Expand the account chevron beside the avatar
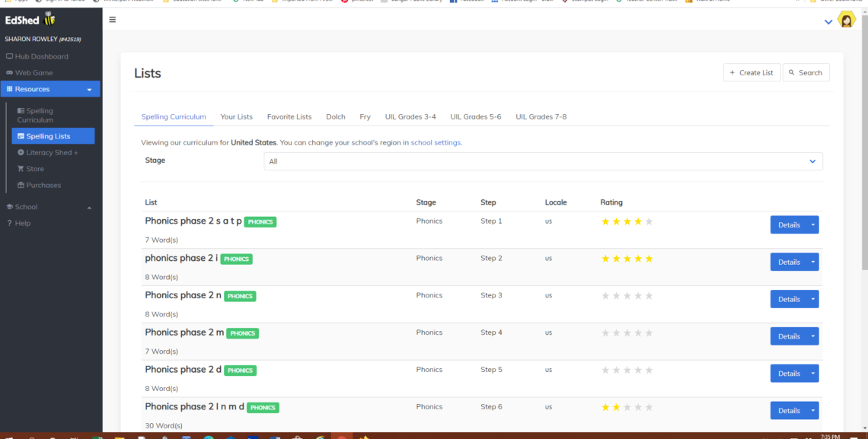Screen dimensions: 868x439 point(828,22)
